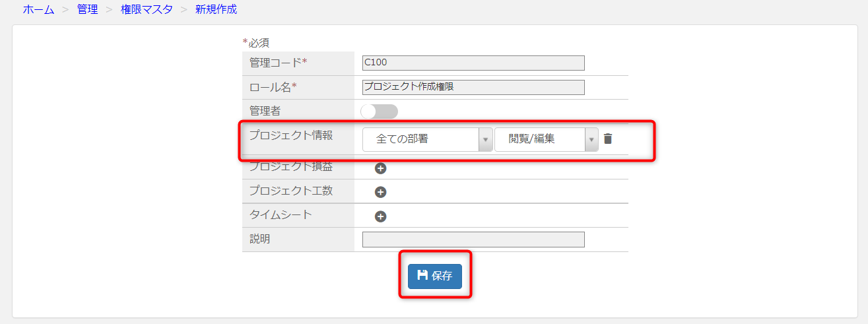Delete the プロジェクト情報 permission row with trash icon
Screen dimensions: 868x324
(x=608, y=139)
